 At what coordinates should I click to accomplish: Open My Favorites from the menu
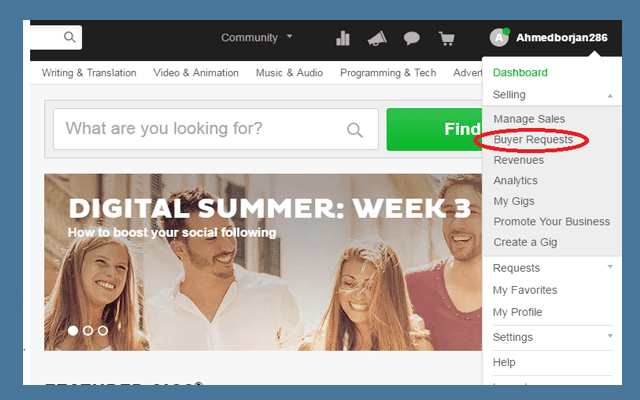point(524,290)
